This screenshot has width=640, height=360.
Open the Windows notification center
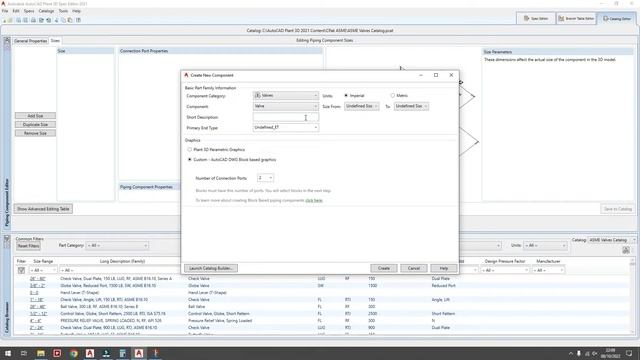(629, 353)
